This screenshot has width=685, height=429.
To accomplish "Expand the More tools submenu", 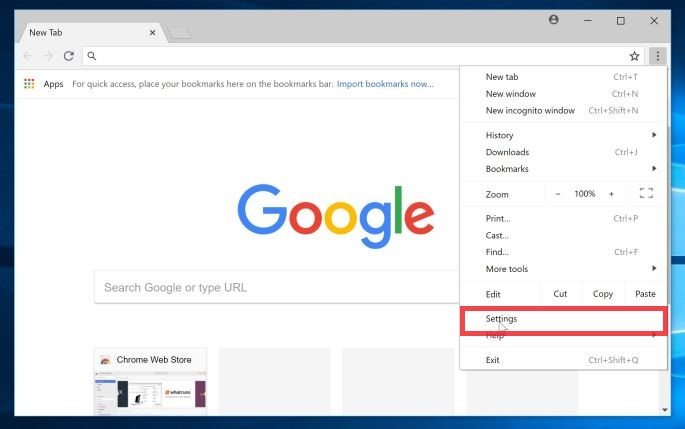I will click(563, 269).
